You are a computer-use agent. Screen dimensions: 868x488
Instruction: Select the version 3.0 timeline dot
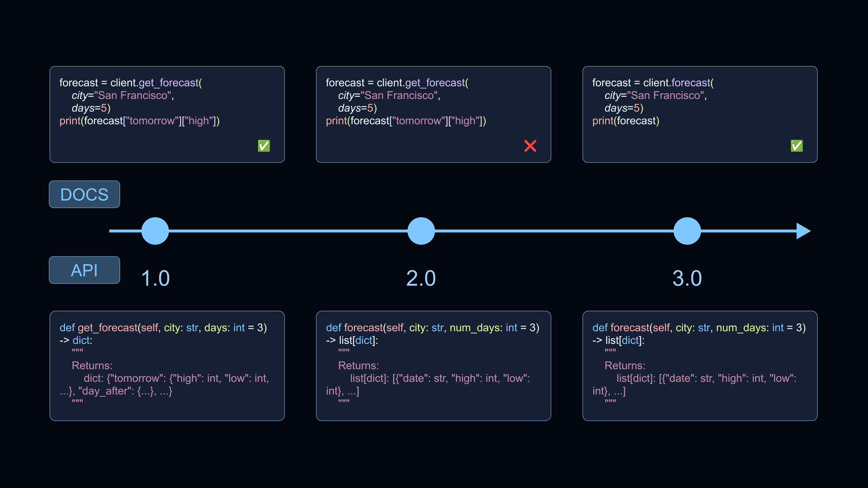tap(687, 231)
